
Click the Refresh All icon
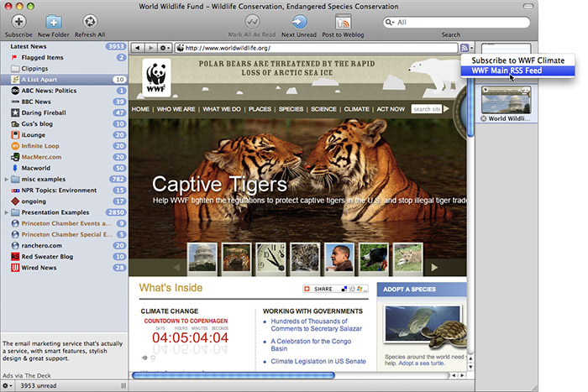pos(89,21)
